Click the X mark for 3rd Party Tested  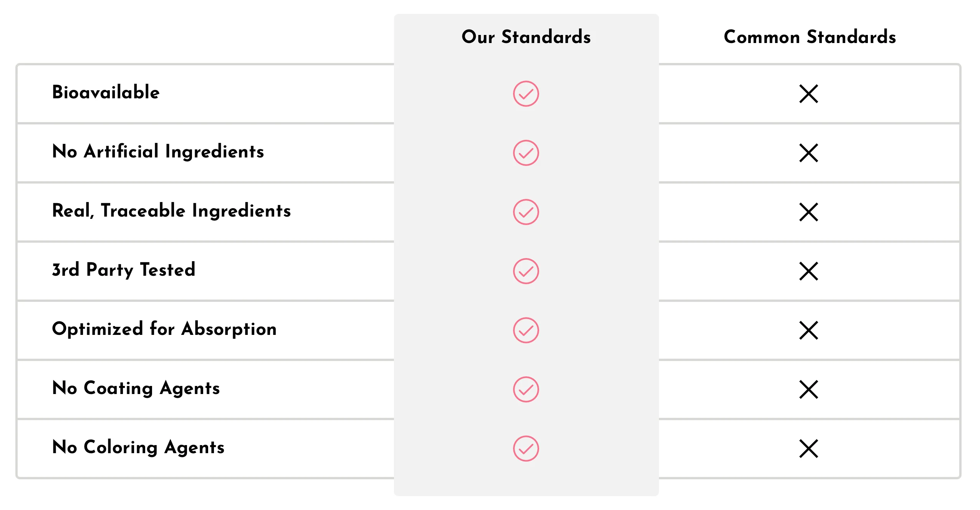pos(808,271)
